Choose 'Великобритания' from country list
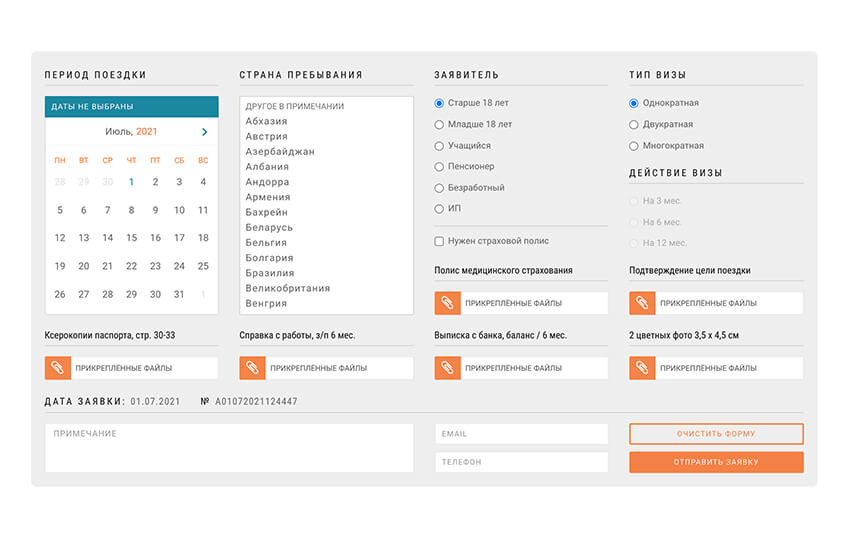The height and width of the screenshot is (537, 848). click(287, 288)
